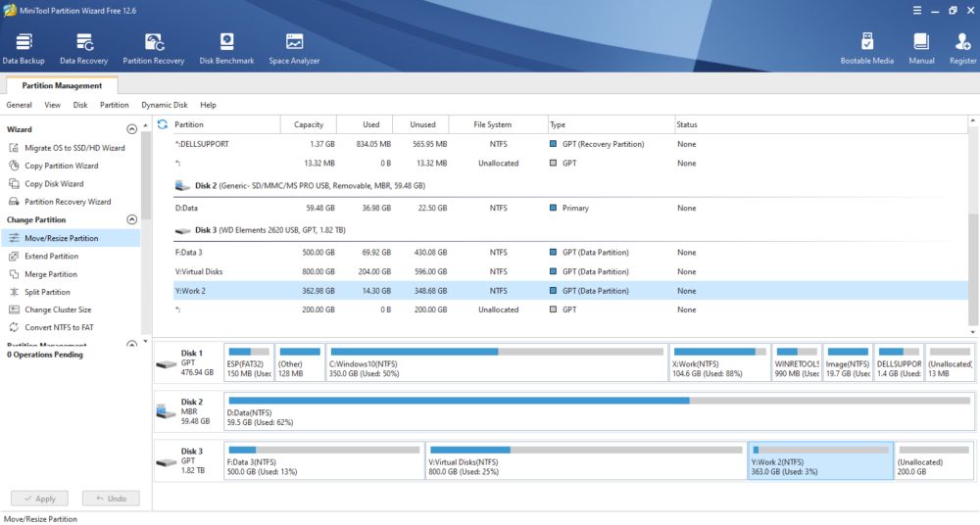
Task: Select ESP(FAT32) block on Disk 1
Action: tap(249, 362)
